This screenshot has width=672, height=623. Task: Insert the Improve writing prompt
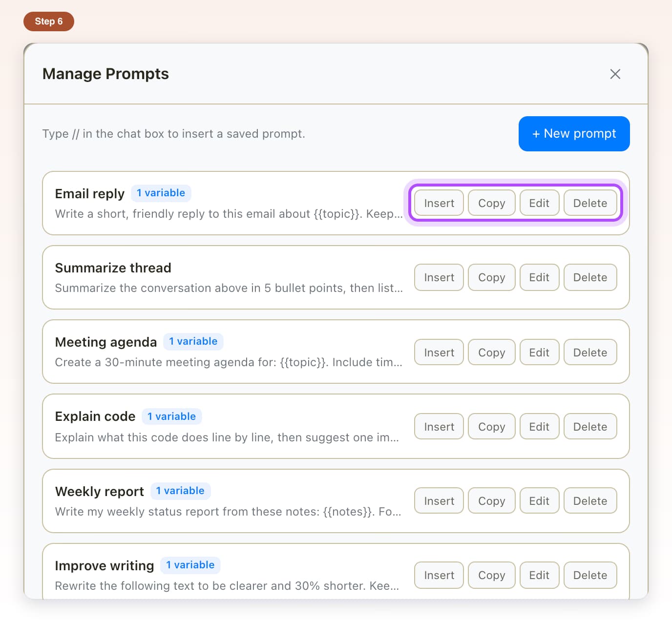tap(439, 575)
